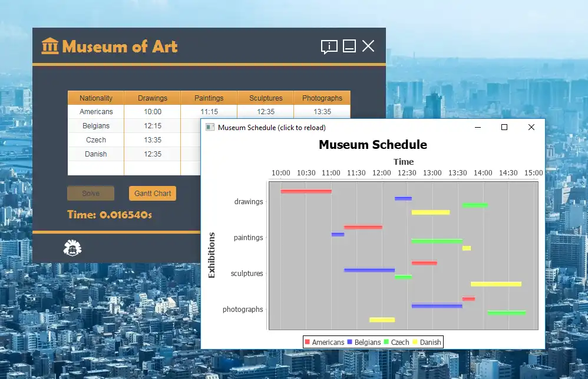
Task: Click the Americans photographs cell 13:35
Action: pyautogui.click(x=322, y=112)
